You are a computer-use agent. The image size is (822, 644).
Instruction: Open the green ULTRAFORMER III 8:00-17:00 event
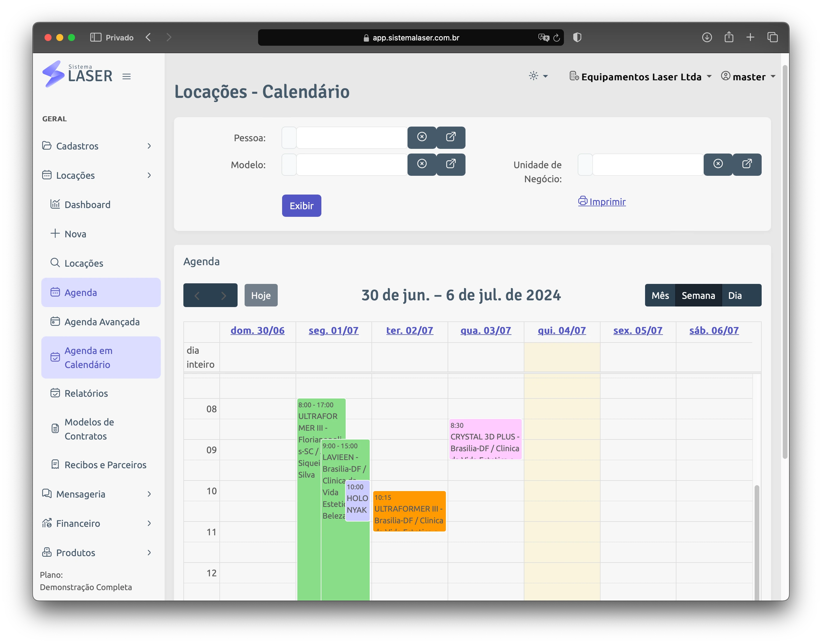(309, 528)
